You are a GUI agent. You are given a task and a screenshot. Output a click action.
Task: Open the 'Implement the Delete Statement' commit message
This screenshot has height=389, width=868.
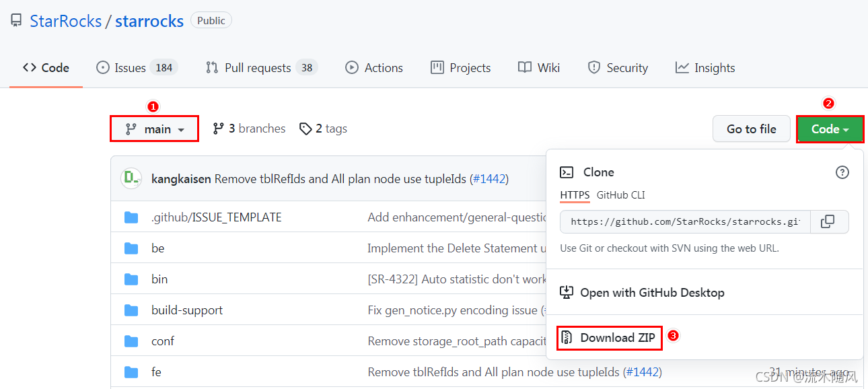(456, 248)
